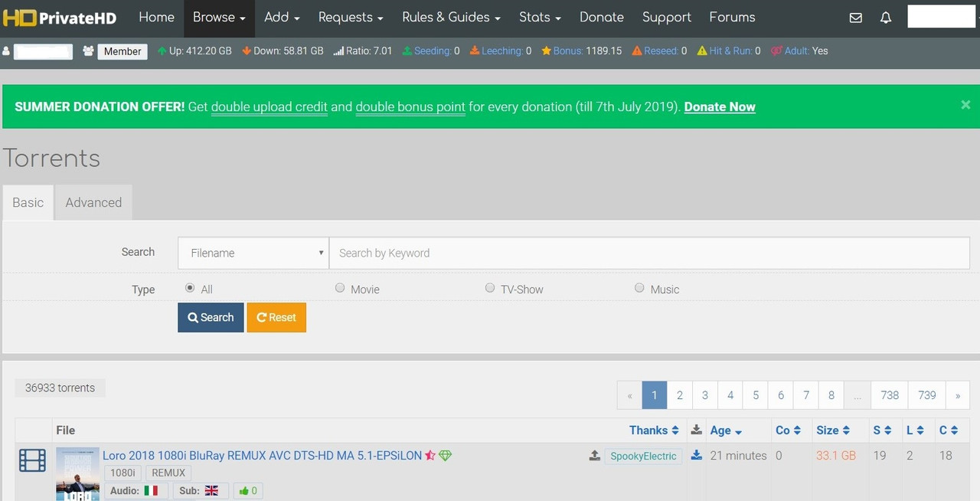Sort by C completed column
Viewport: 980px width, 501px height.
click(949, 431)
